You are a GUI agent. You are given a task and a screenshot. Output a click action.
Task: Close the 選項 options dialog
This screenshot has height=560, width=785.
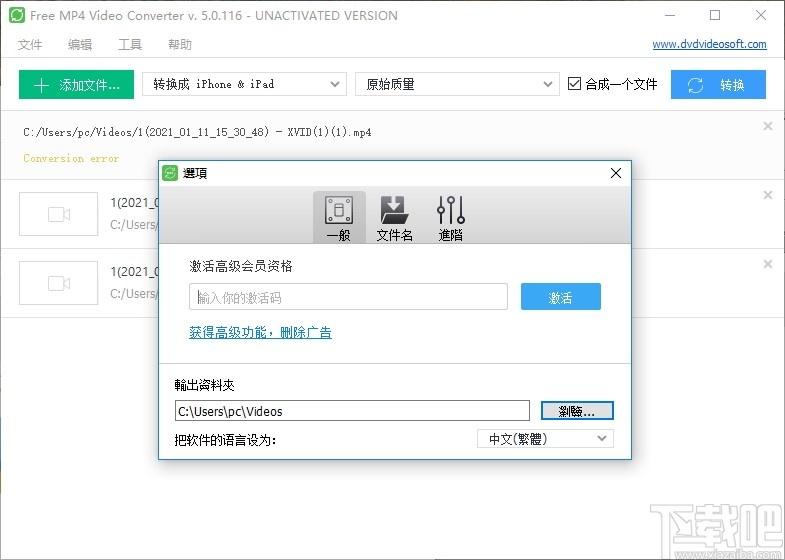616,173
